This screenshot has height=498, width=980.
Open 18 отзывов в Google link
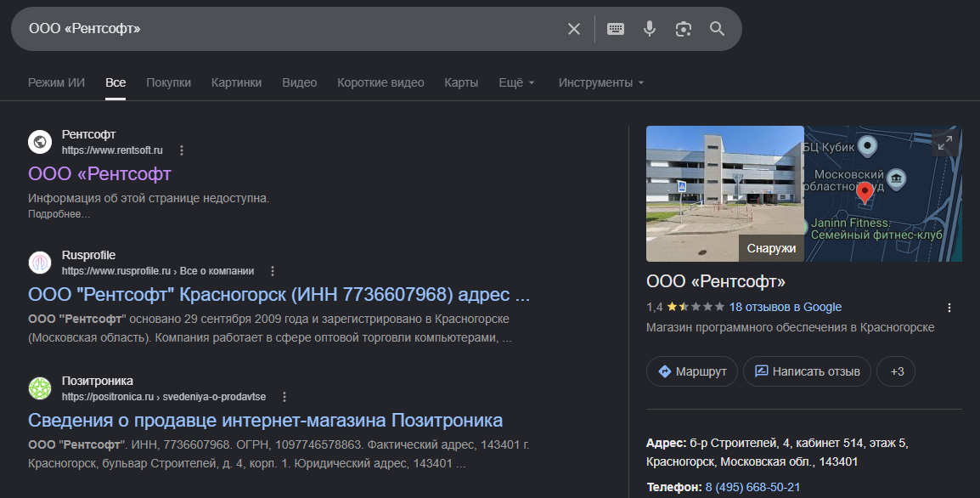(785, 307)
